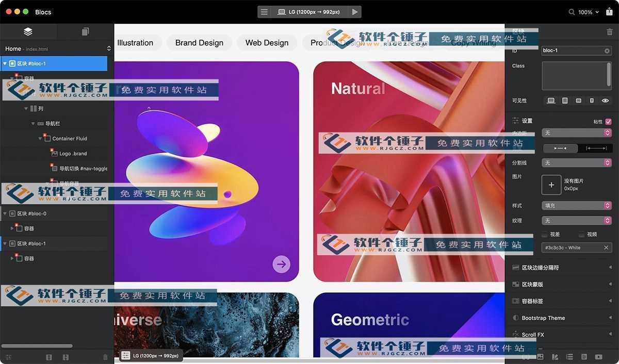Delete the block with the trash icon in right inspector
Screen dimensions: 619x364
coord(610,32)
